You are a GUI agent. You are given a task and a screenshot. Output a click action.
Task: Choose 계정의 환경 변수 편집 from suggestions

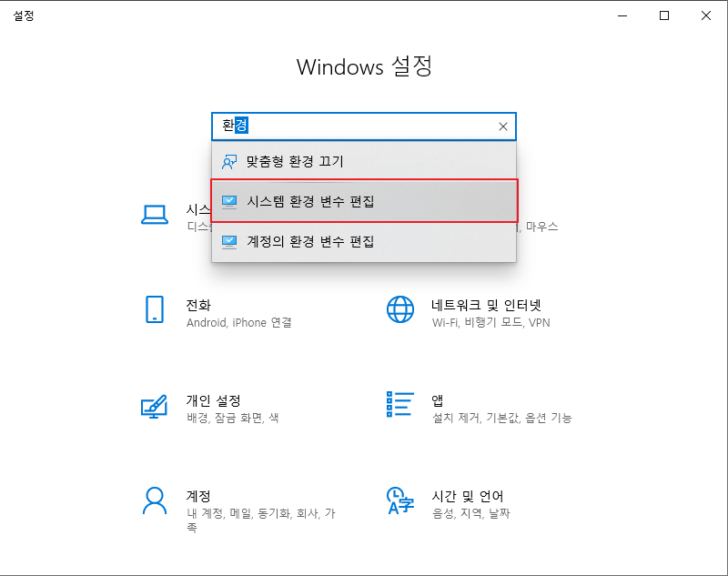(x=310, y=242)
